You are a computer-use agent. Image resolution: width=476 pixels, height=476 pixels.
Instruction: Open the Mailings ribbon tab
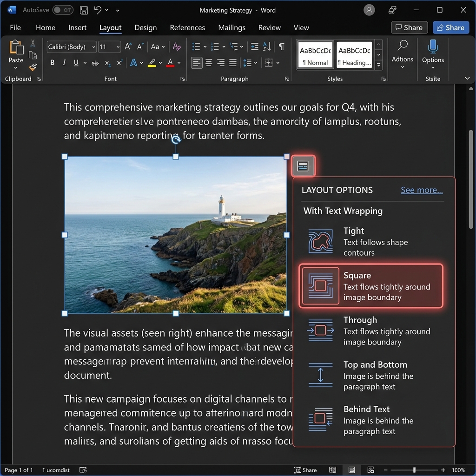pos(231,28)
